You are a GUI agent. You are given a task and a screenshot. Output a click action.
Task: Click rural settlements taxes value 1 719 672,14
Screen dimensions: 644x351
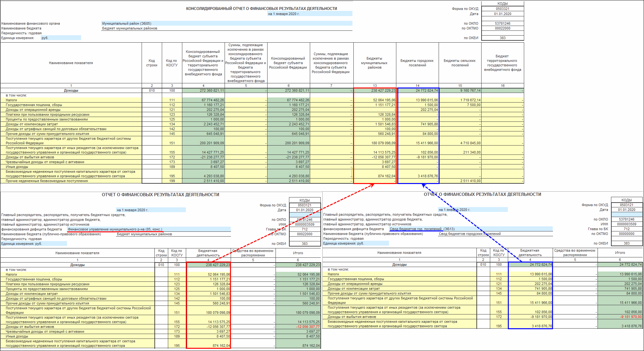click(460, 100)
